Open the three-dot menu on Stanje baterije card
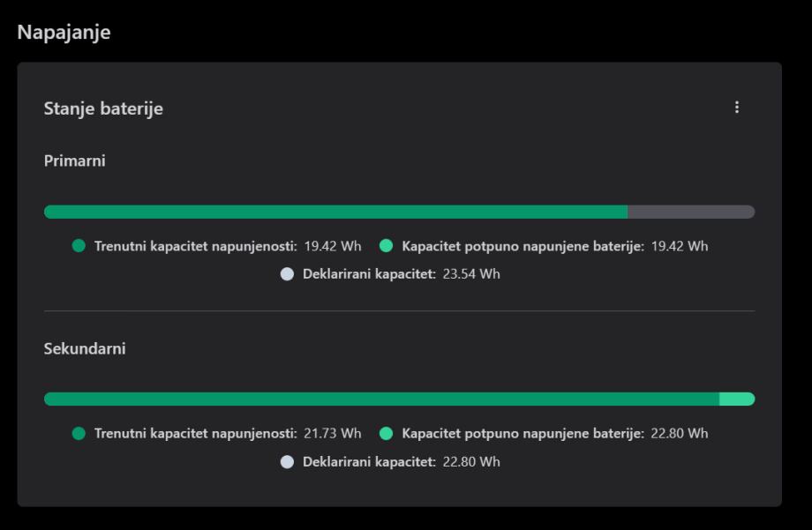The width and height of the screenshot is (812, 530). point(737,108)
